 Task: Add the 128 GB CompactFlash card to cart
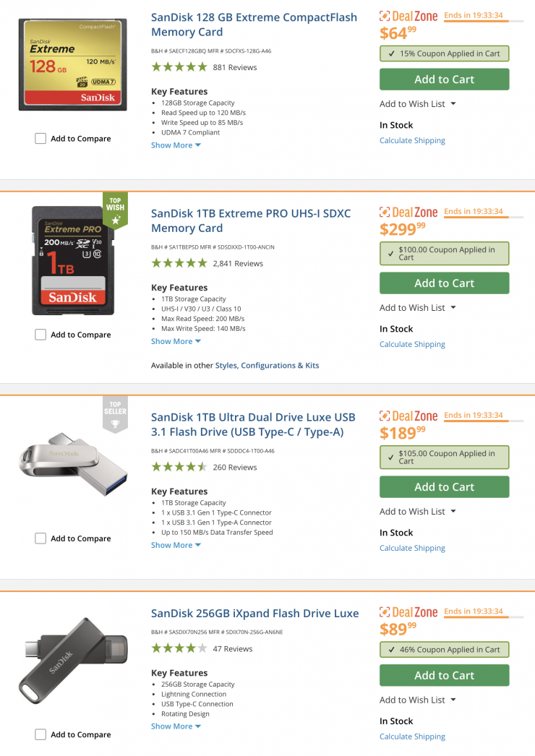pos(444,80)
